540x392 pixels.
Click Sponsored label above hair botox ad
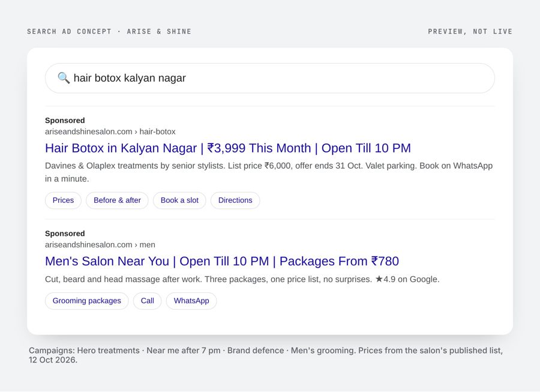tap(65, 121)
